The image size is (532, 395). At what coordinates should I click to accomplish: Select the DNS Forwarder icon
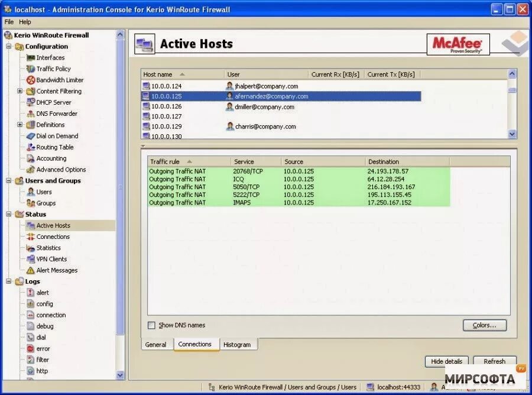[x=31, y=114]
